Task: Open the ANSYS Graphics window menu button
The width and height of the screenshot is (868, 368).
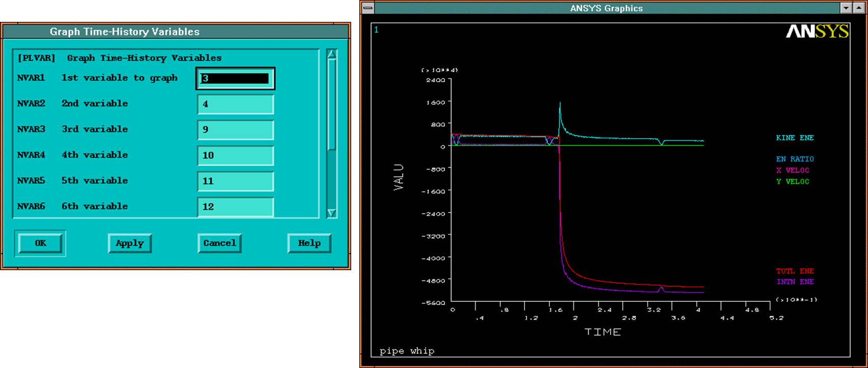Action: click(x=367, y=8)
